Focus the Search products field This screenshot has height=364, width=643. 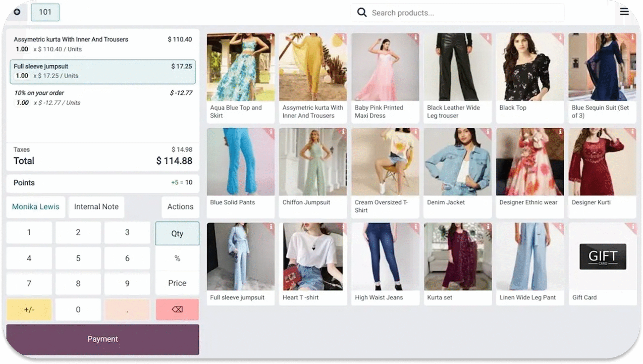click(465, 13)
